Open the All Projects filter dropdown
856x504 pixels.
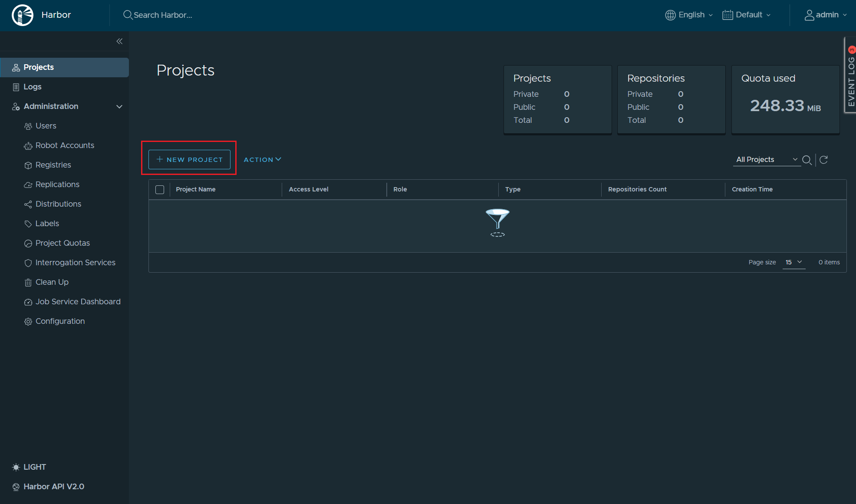click(x=767, y=160)
